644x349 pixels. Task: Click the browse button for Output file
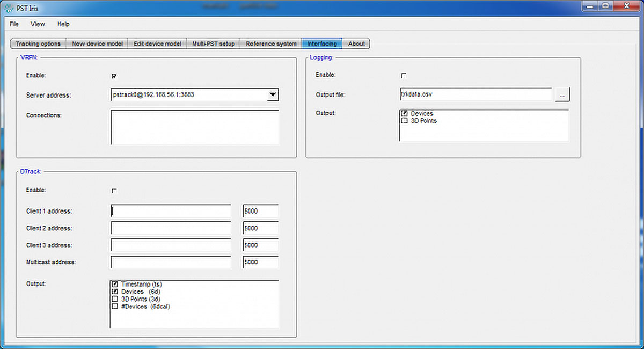(x=562, y=95)
